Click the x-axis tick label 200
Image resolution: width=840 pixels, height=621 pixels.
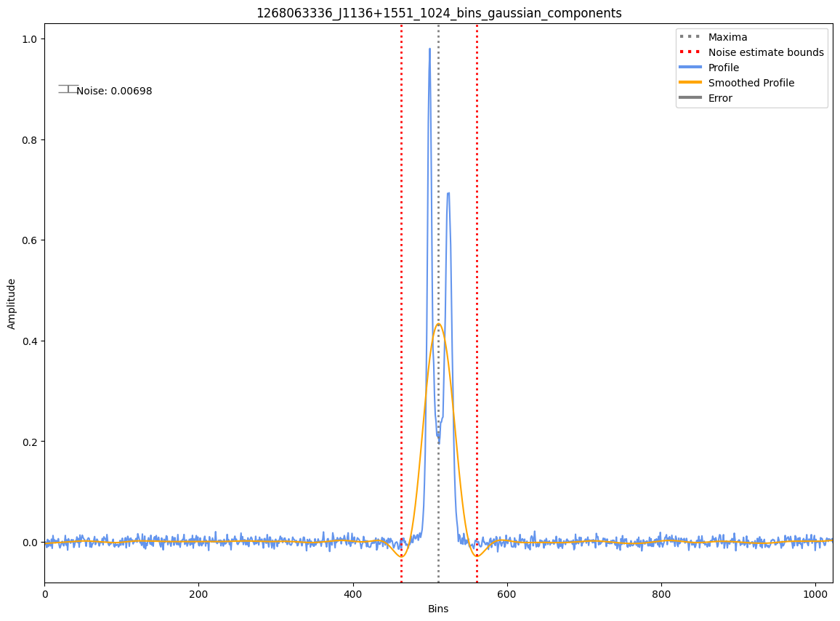point(199,594)
